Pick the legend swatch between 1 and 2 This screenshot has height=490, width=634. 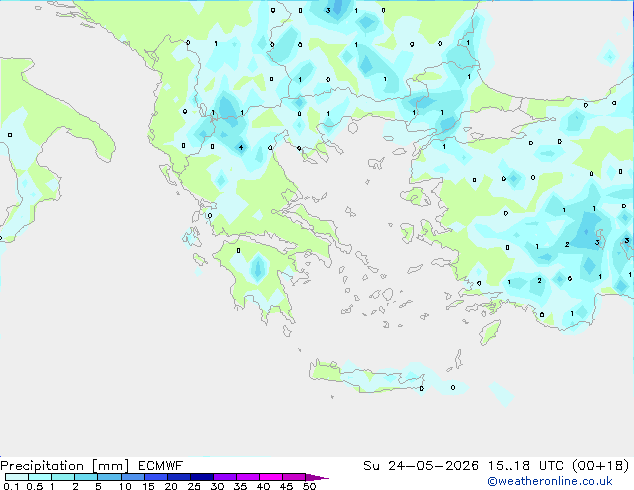[63, 477]
